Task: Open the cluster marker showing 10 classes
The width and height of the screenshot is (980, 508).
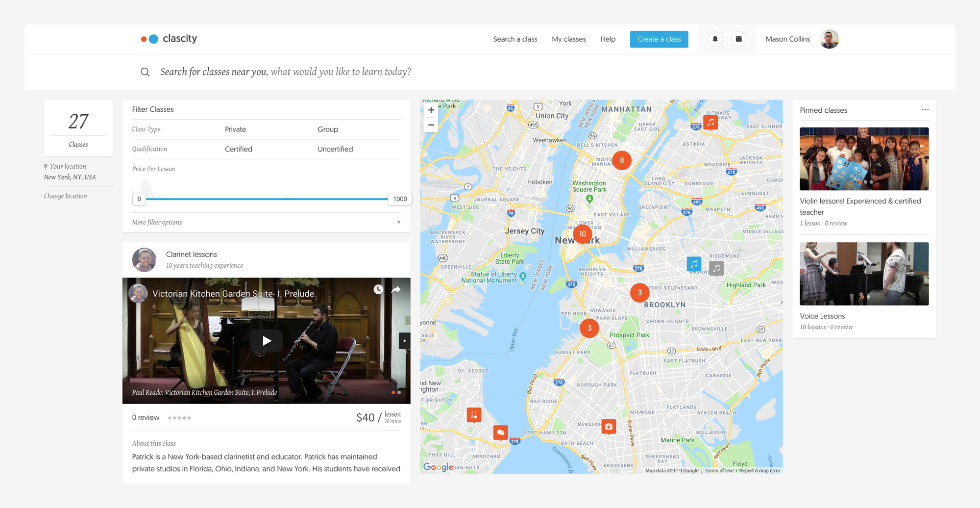Action: 583,234
